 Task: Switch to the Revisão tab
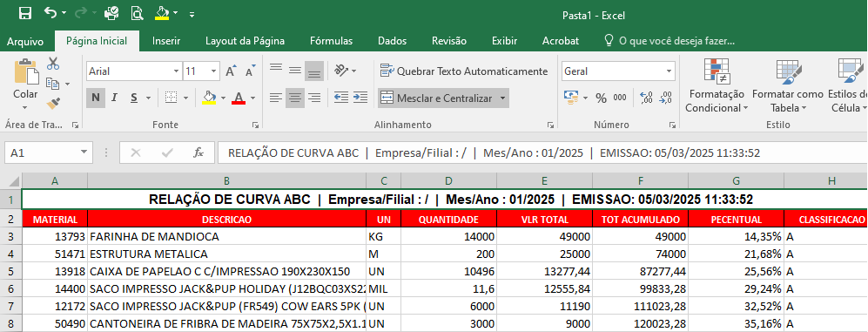(449, 41)
